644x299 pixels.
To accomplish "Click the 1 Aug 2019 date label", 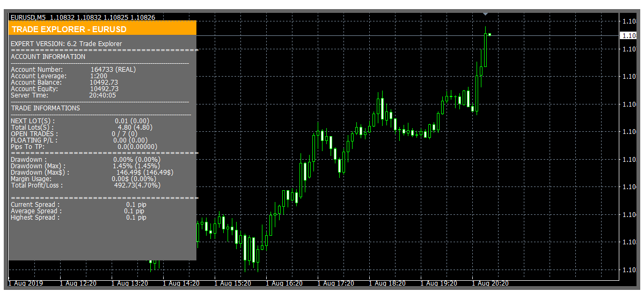I will (26, 283).
